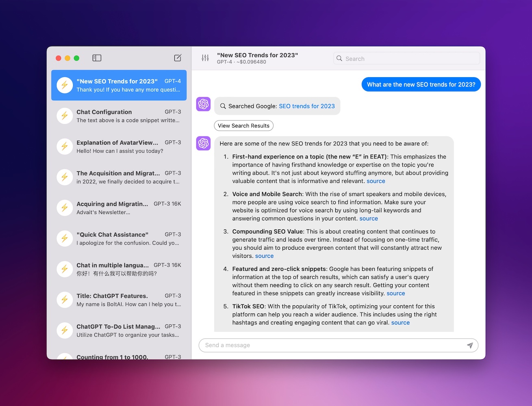Open source link for Compounding SEO Value
532x406 pixels.
pos(264,256)
